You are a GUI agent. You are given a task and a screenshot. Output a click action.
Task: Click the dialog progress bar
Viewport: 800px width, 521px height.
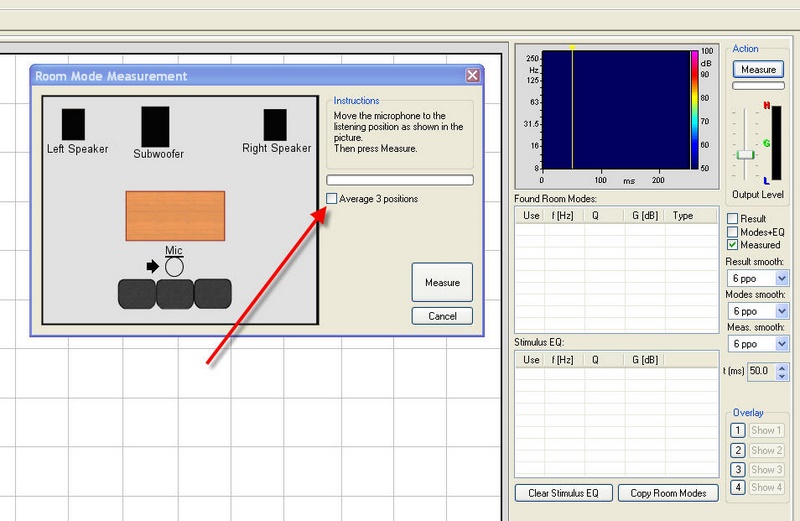(x=400, y=180)
